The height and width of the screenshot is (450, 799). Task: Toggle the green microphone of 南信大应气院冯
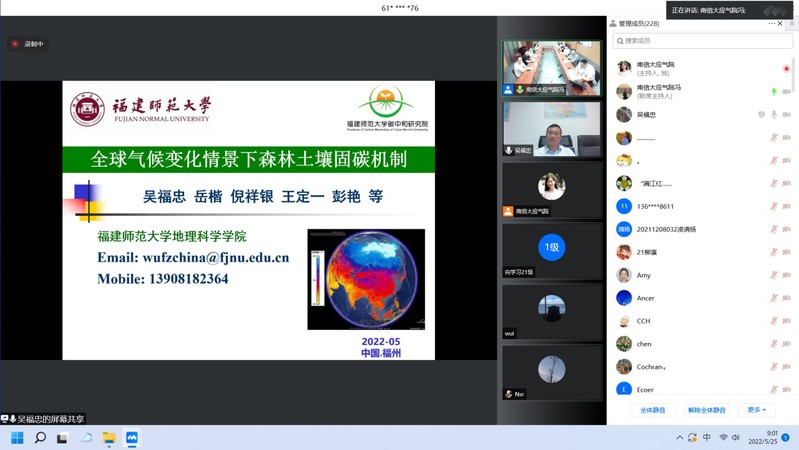click(x=774, y=92)
